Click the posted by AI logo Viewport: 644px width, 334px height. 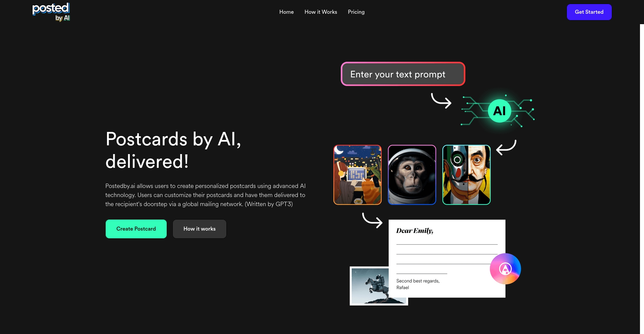(51, 12)
